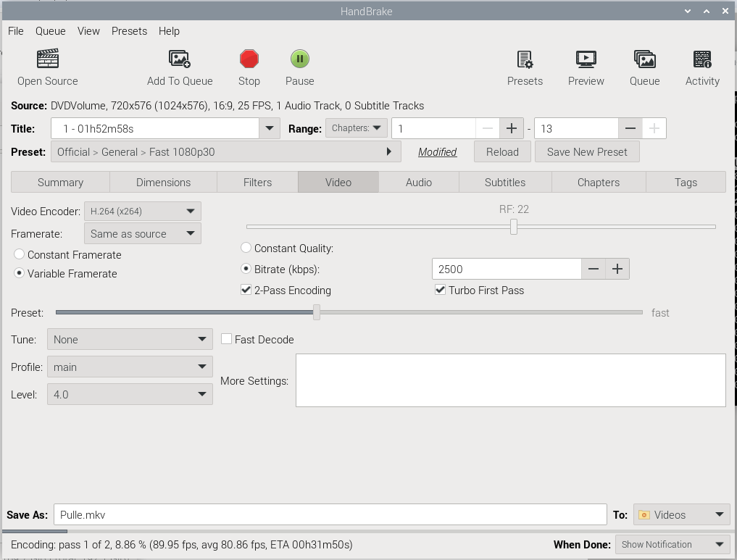
Task: Open the Presets panel icon
Action: click(525, 59)
